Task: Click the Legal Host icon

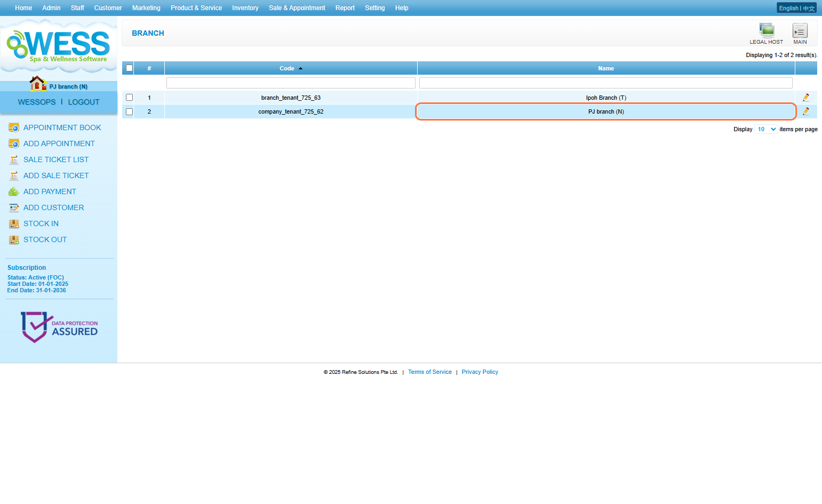Action: pos(767,30)
